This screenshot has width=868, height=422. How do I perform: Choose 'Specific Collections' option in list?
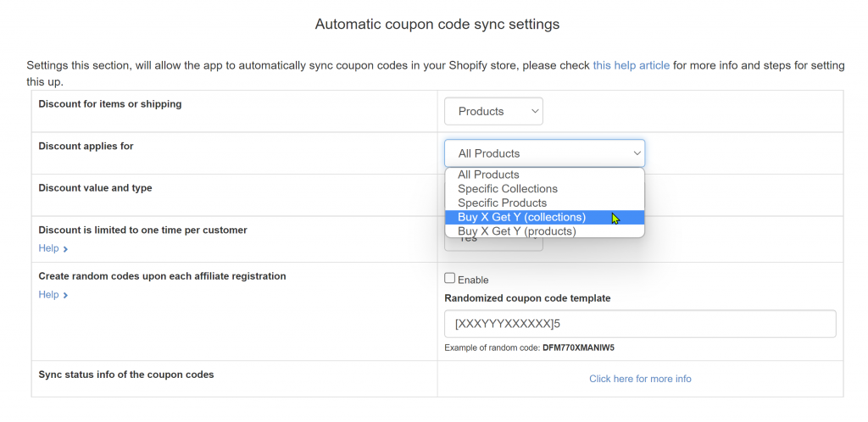point(508,189)
